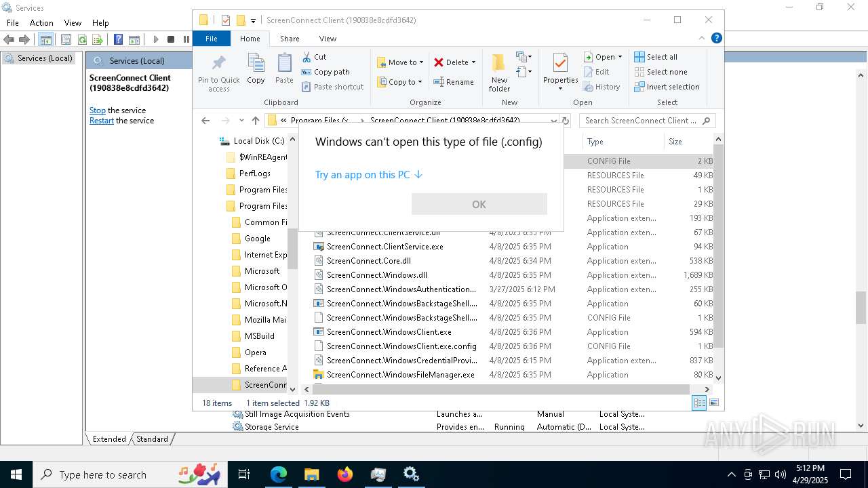Open Microsoft Edge from the taskbar
This screenshot has width=868, height=488.
click(279, 474)
